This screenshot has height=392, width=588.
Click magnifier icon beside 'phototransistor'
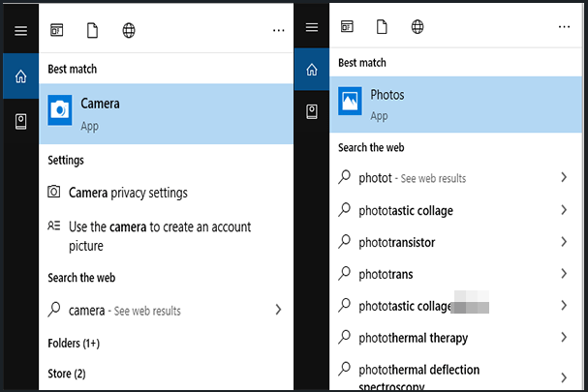tap(344, 241)
